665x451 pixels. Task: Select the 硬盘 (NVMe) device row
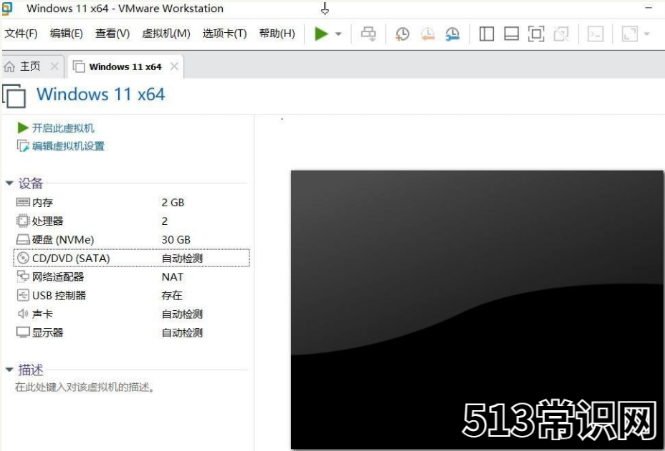(x=131, y=240)
